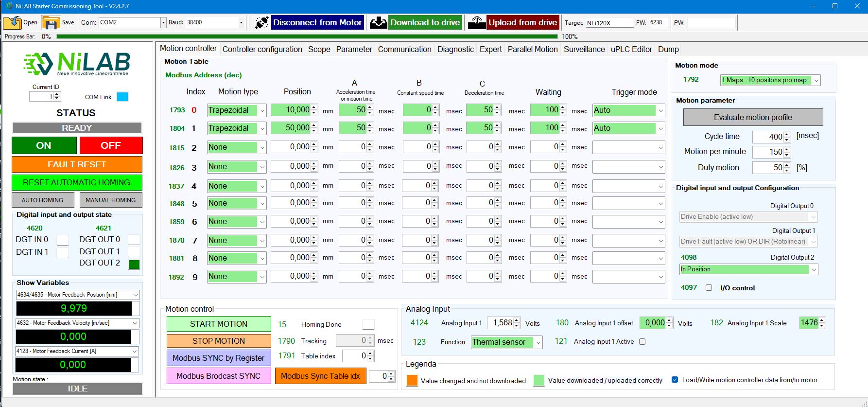Uncheck Load/Write motion controller data option
868x407 pixels.
click(x=675, y=380)
